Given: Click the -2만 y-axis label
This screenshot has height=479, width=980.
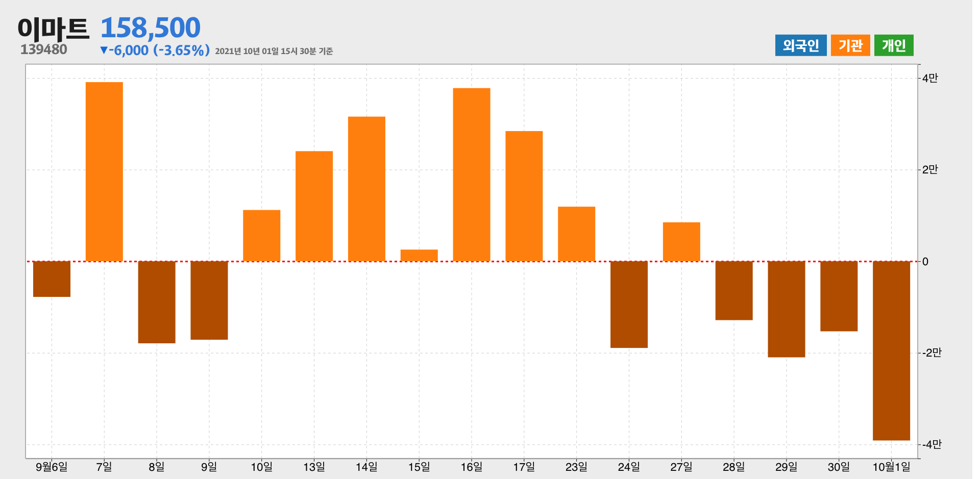Looking at the screenshot, I should point(932,352).
